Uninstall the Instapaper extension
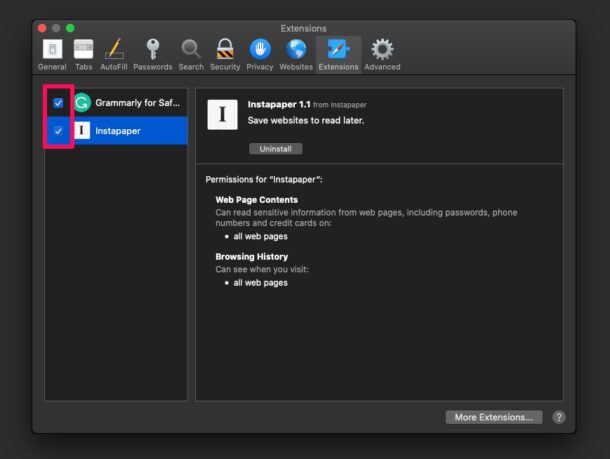Image resolution: width=610 pixels, height=459 pixels. (x=275, y=149)
